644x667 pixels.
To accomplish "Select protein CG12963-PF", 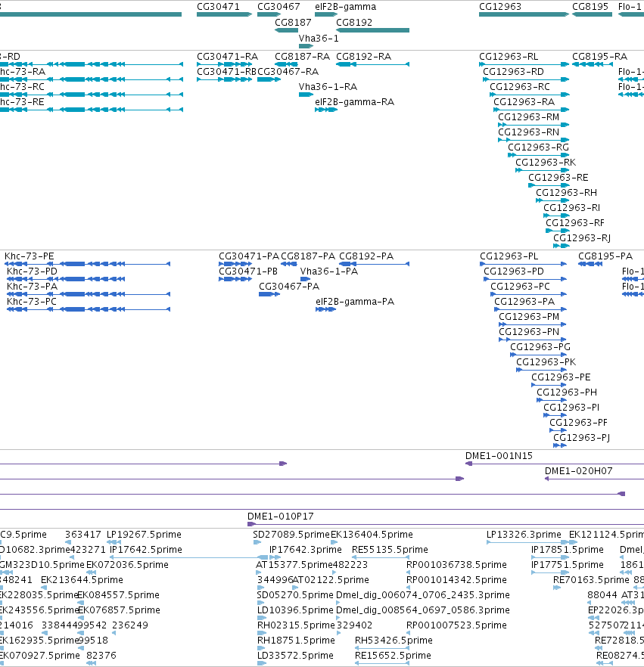I will coord(558,430).
